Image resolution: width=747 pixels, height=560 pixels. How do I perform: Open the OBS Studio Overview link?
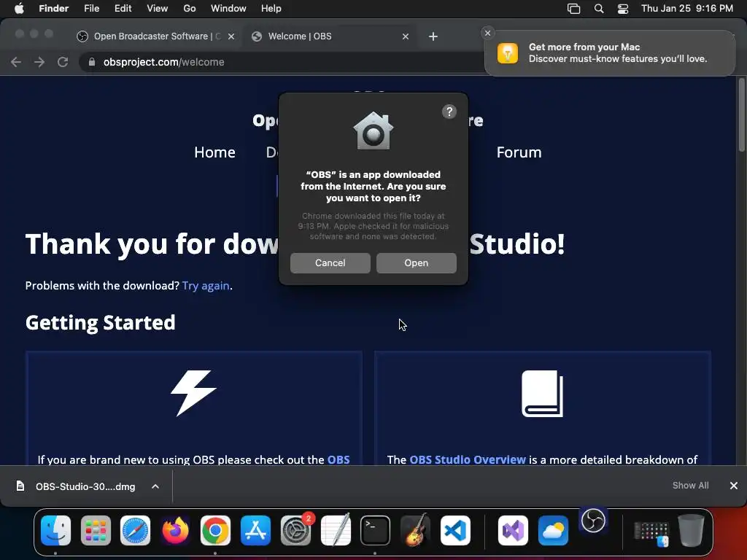468,459
